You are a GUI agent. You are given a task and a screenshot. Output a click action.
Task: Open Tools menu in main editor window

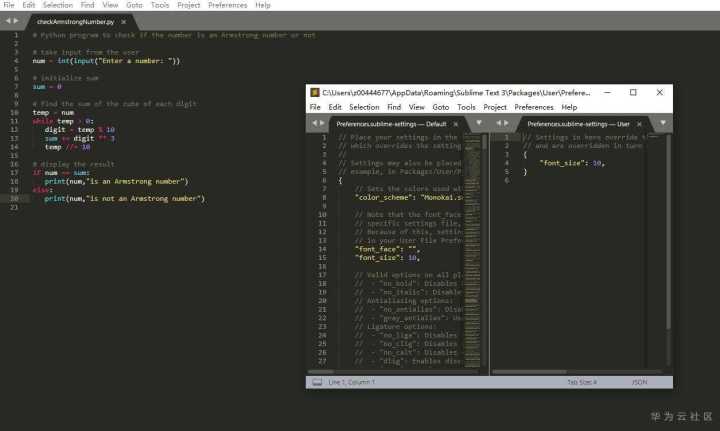[160, 5]
